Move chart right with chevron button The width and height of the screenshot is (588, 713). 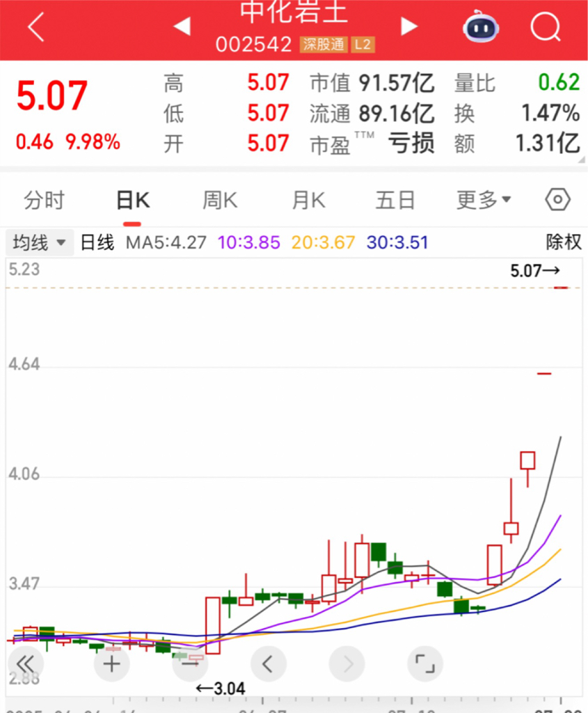pyautogui.click(x=347, y=664)
